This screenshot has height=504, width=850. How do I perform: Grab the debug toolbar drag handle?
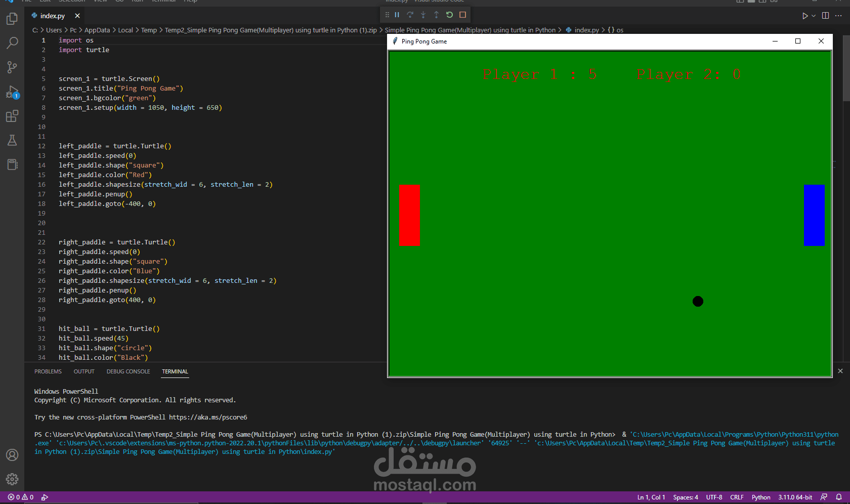pyautogui.click(x=387, y=15)
